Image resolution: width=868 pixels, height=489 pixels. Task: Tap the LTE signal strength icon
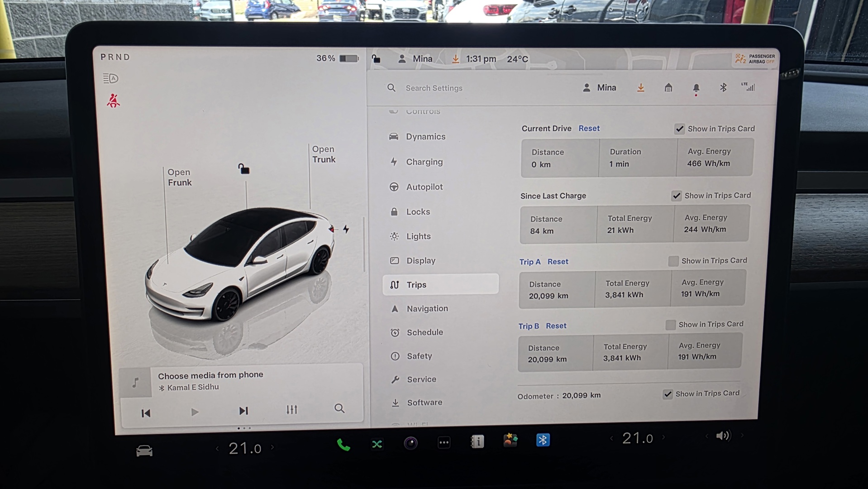[x=748, y=87]
